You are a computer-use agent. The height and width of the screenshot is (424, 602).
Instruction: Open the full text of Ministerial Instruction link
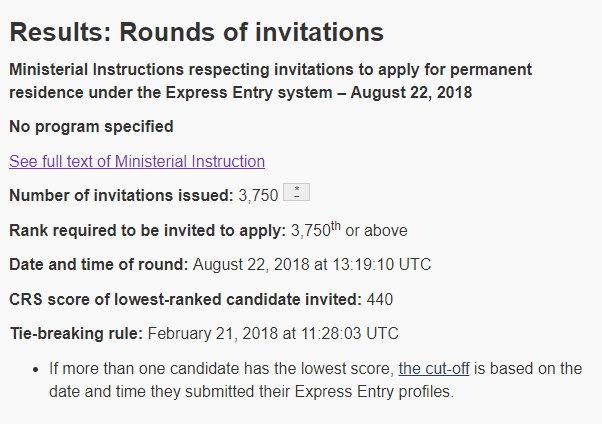point(137,161)
